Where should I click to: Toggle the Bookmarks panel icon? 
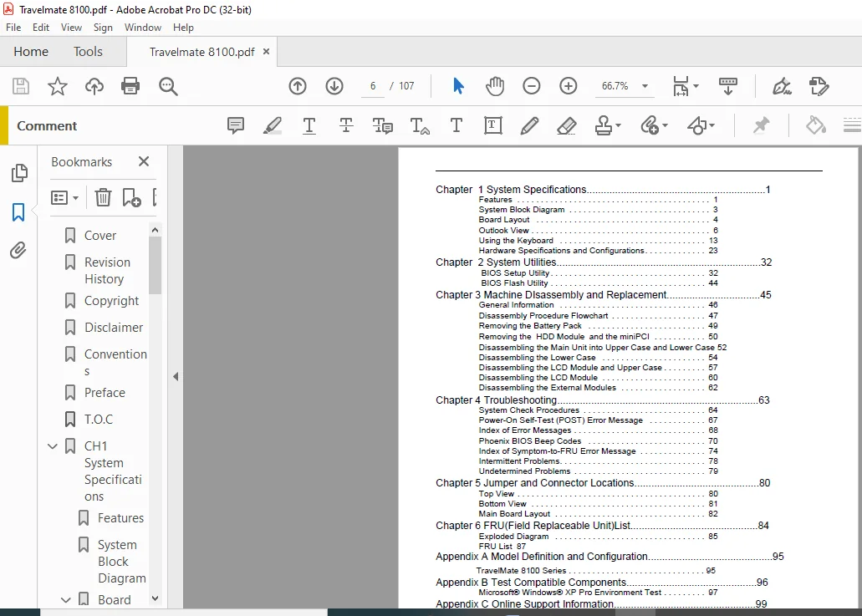(x=18, y=212)
